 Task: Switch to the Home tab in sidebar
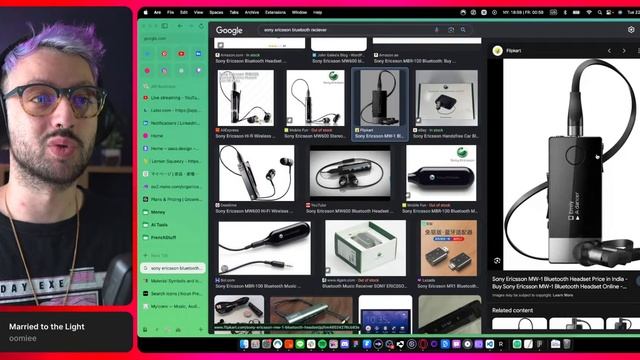click(x=173, y=136)
